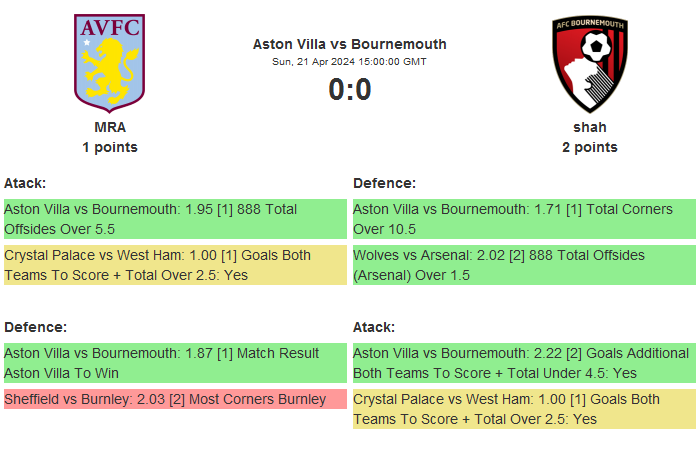This screenshot has width=700, height=460.
Task: Open MRA's yellow Crystal Palace vs West Ham bet
Action: (x=175, y=265)
